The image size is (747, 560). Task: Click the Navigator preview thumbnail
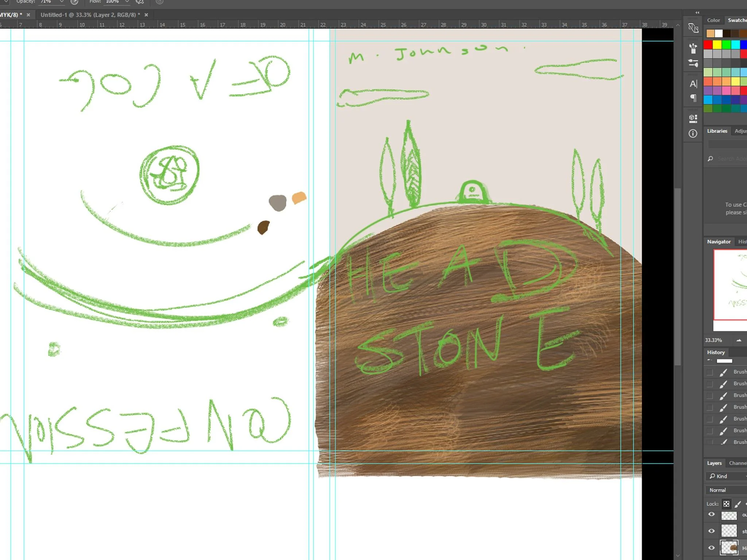pos(731,284)
